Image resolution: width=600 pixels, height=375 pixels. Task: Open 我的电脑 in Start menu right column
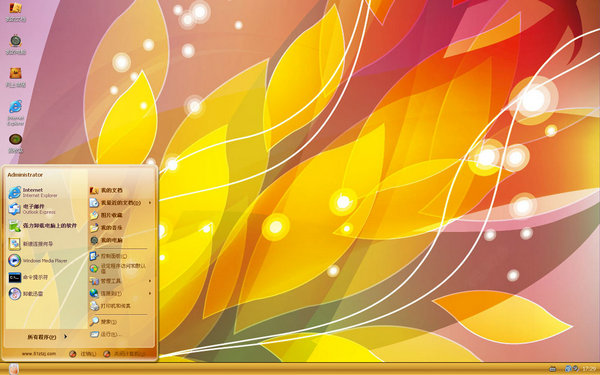click(x=106, y=240)
